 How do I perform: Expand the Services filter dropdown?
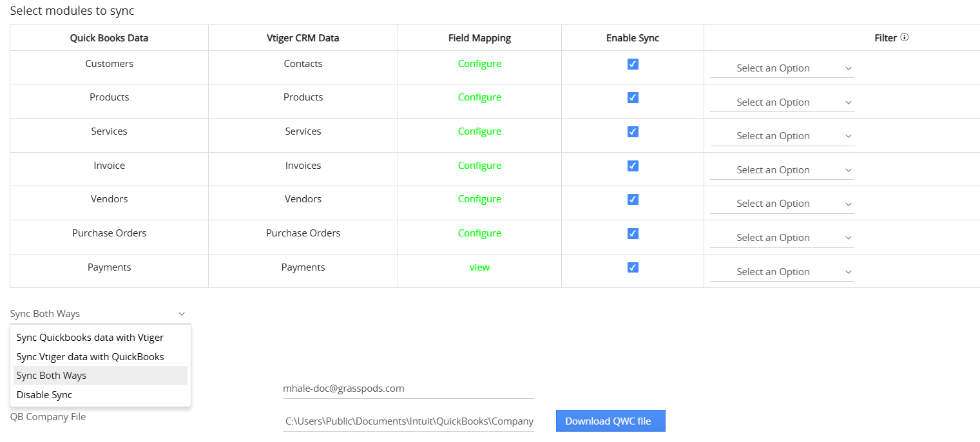(x=782, y=136)
